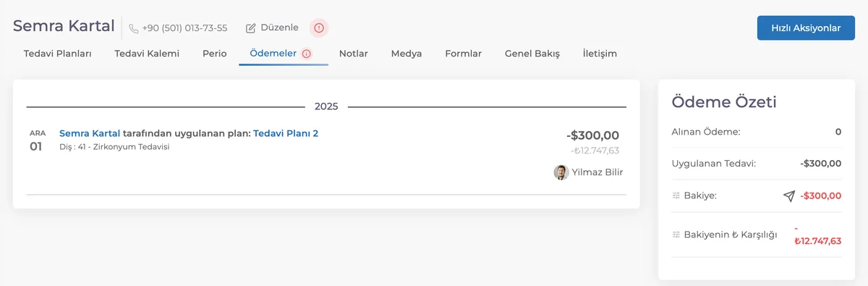
Task: Click the send paper-plane icon by Bakiye
Action: point(789,195)
